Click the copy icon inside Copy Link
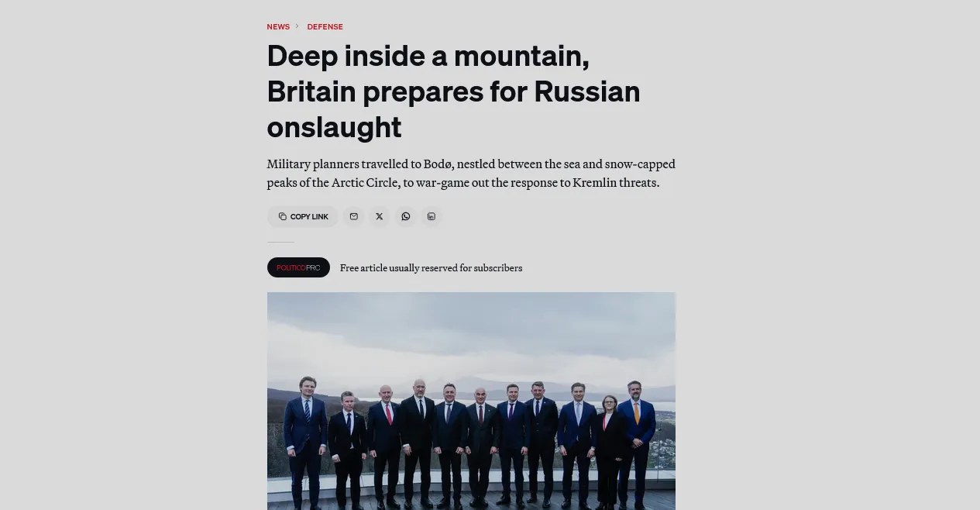This screenshot has height=510, width=980. pos(283,216)
